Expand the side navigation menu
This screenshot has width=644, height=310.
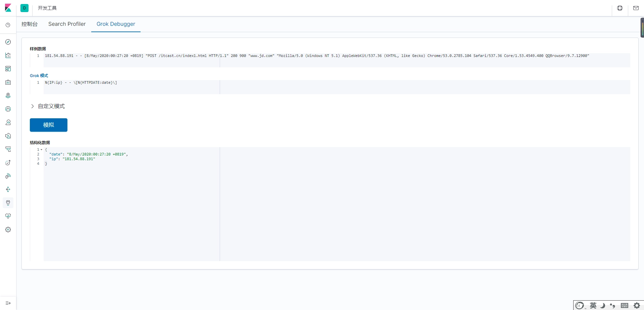point(8,303)
